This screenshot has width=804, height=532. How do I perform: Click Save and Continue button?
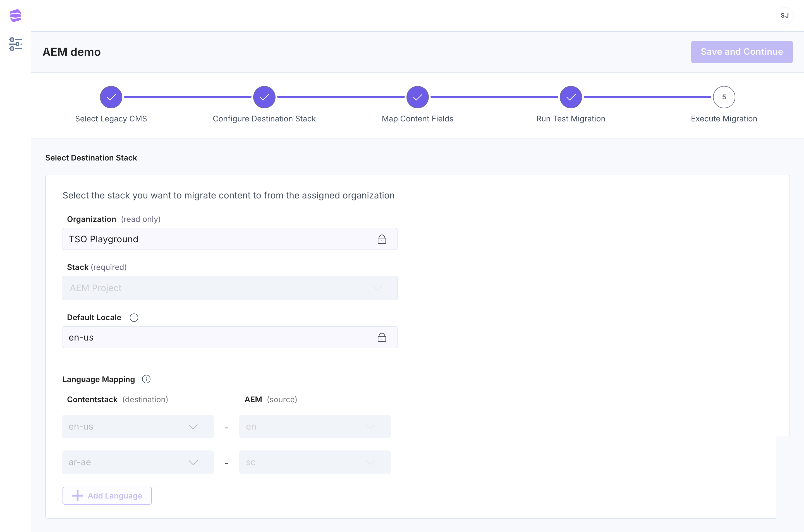tap(741, 52)
